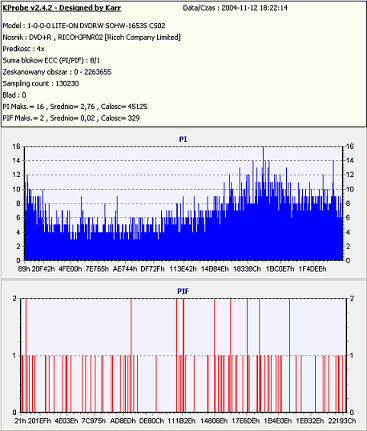Click the LITE-ON DVDRW model line

tap(84, 26)
